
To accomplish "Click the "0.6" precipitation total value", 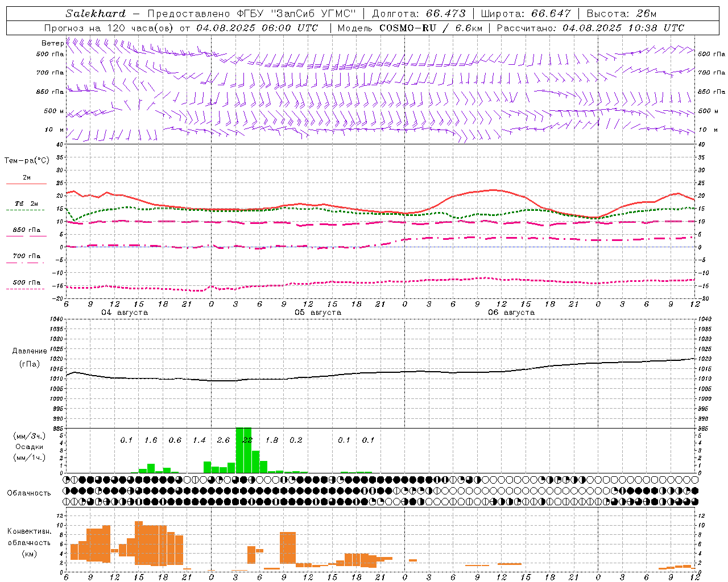I will [x=175, y=440].
